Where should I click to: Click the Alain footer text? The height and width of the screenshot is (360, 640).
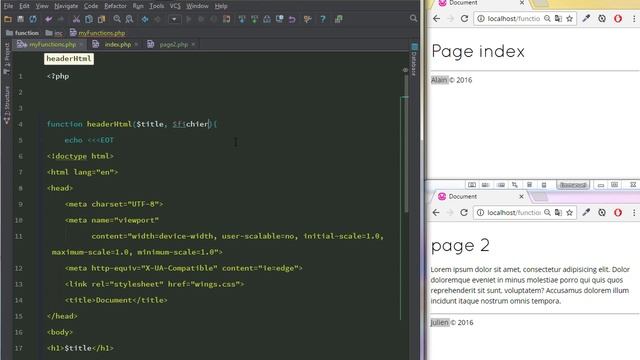click(439, 80)
